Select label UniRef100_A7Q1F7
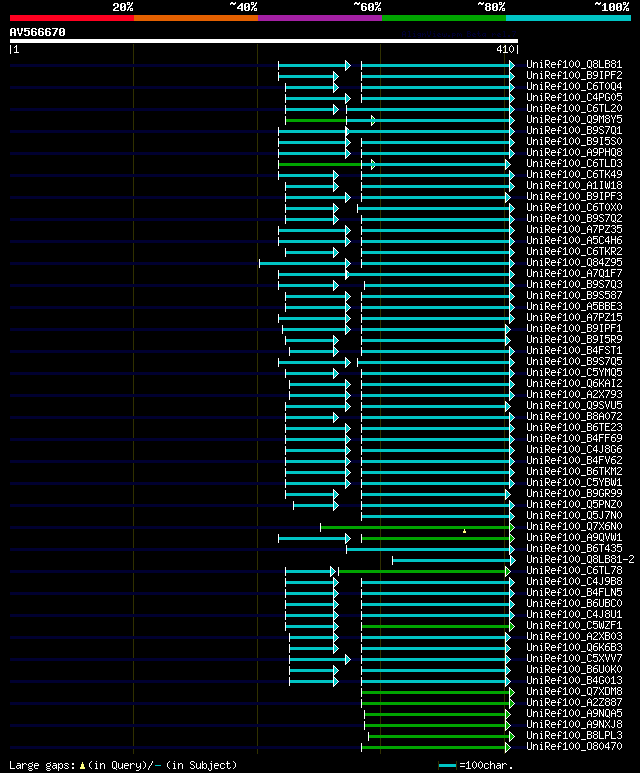640x773 pixels. 574,273
